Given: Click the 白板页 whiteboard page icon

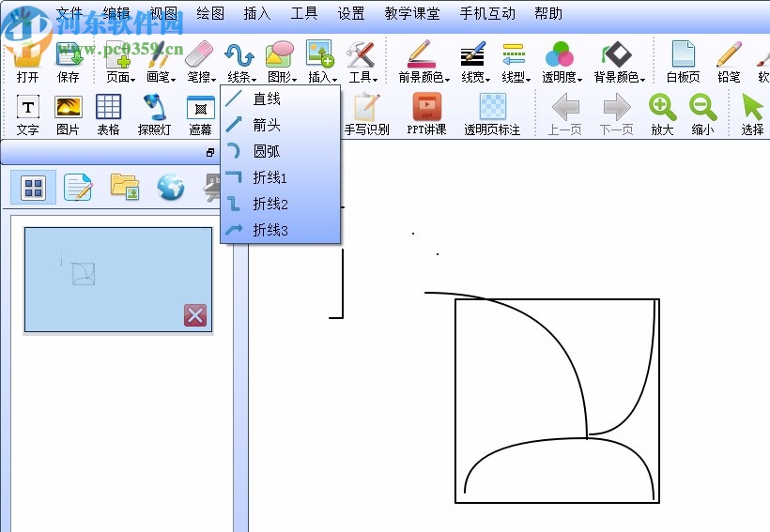Looking at the screenshot, I should click(683, 62).
